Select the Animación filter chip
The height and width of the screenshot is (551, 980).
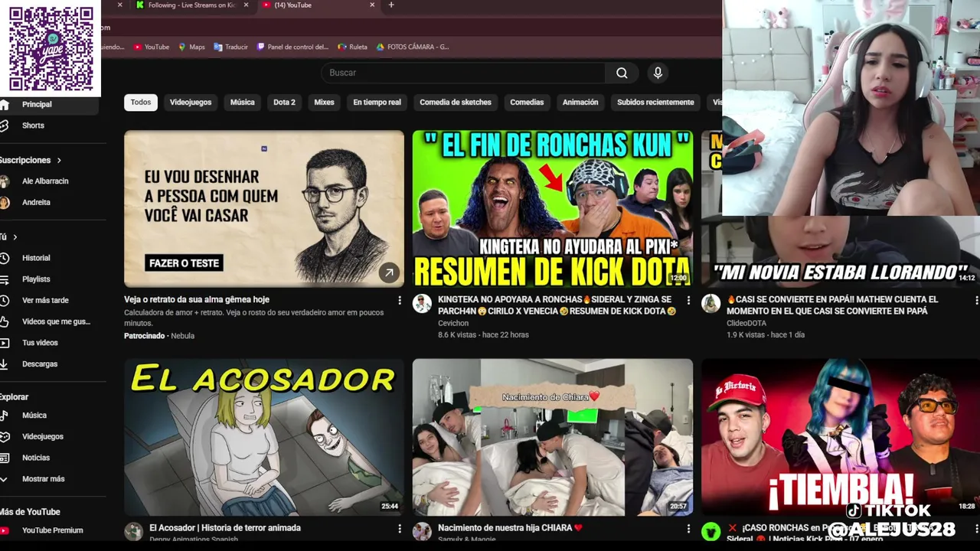[580, 103]
